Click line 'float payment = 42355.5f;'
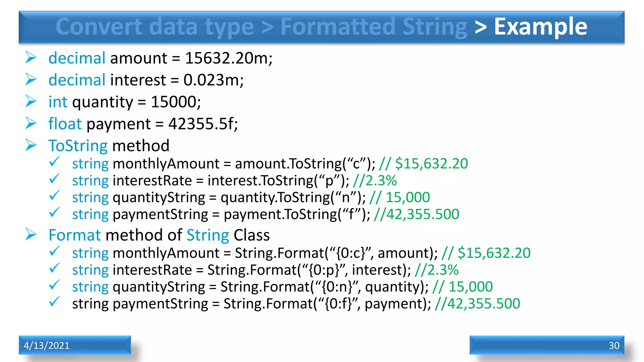Screen dimensions: 644x362 click(143, 123)
